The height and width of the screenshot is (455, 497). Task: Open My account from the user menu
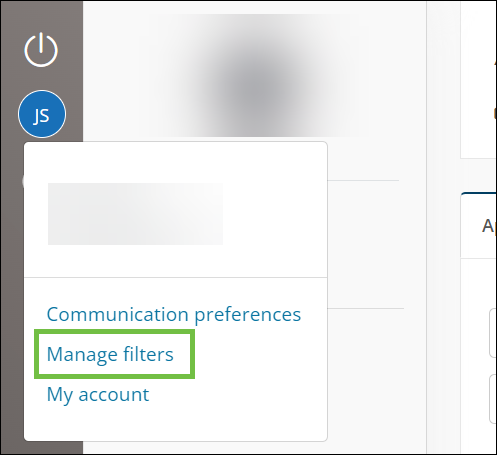(98, 395)
